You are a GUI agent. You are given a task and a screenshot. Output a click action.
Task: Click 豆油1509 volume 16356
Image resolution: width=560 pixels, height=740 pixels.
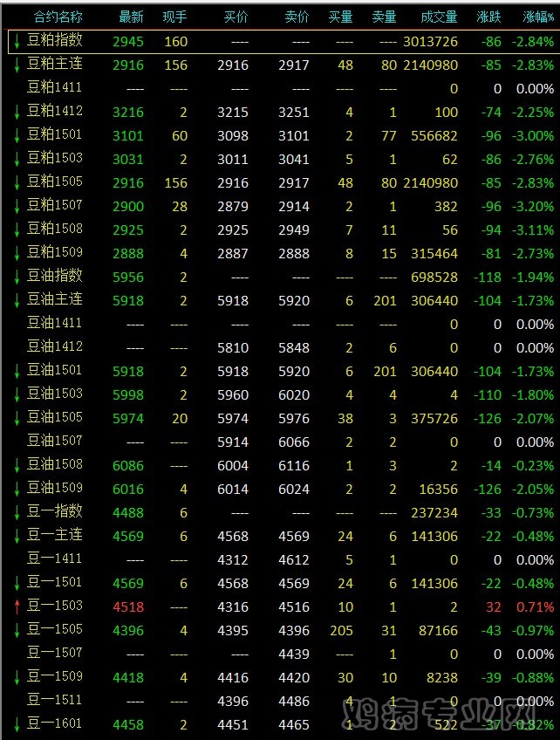point(438,490)
